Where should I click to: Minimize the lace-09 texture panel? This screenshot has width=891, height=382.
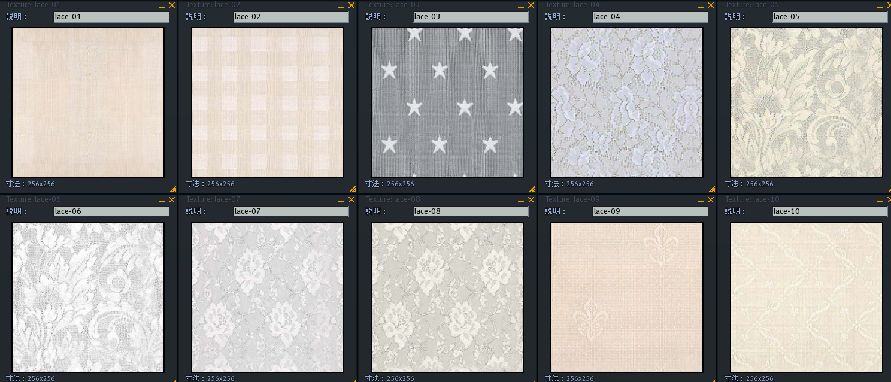701,201
